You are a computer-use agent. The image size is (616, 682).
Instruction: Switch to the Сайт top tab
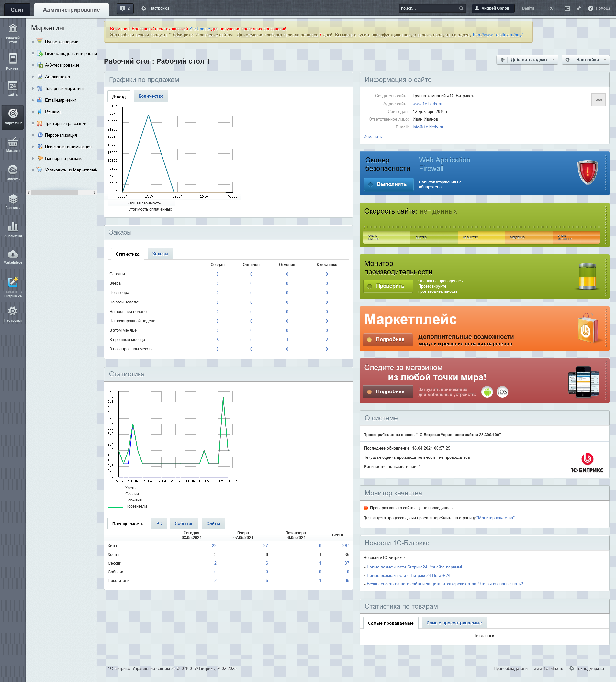pos(17,9)
